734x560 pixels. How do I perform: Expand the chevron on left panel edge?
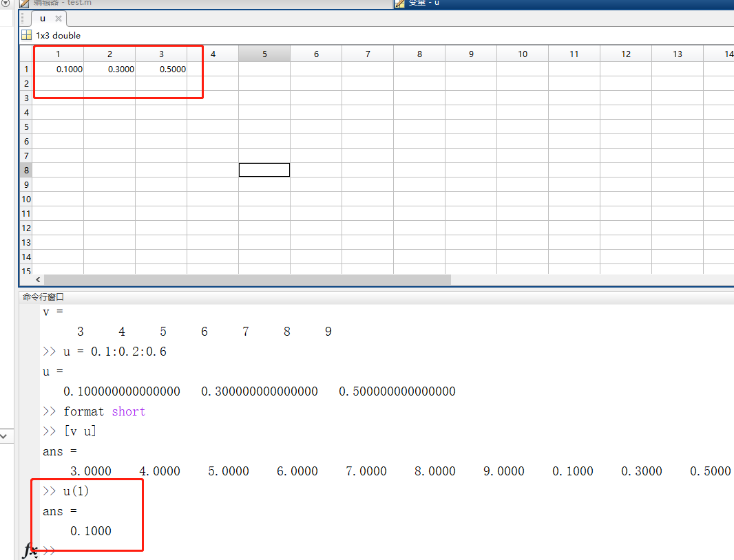[x=3, y=436]
